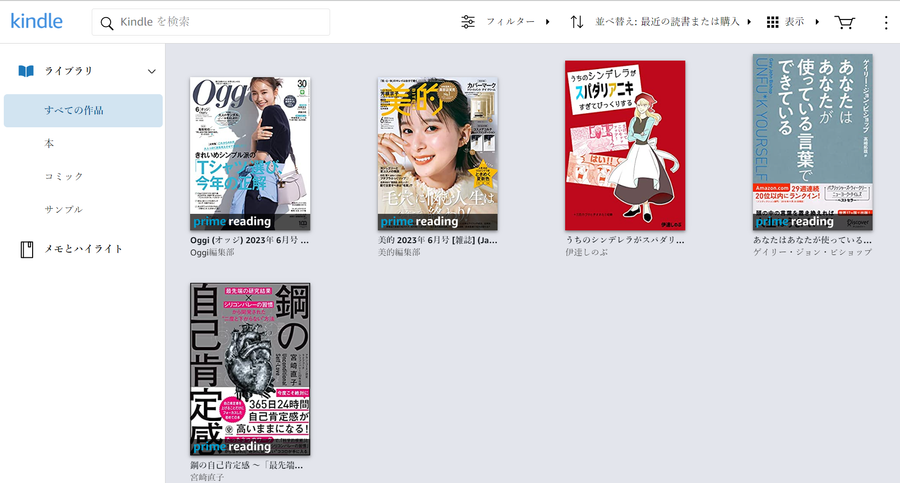Click title うちのシンデレラがスパダリ…
The image size is (900, 483).
624,240
